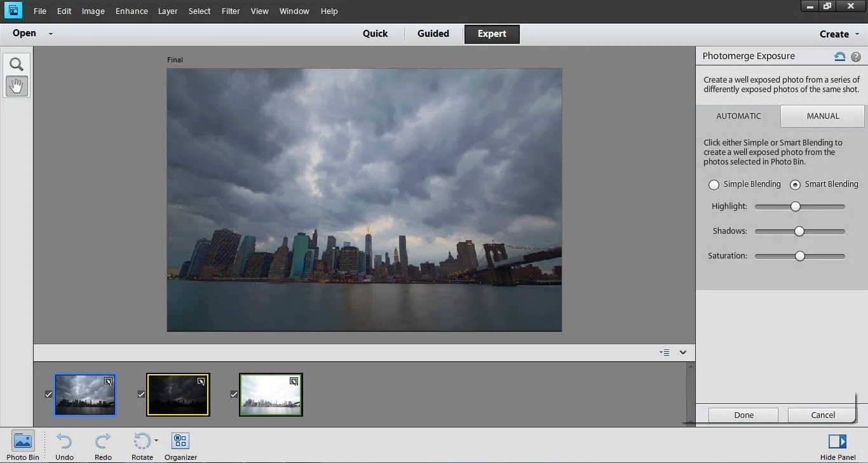Expand the Create menu
868x463 pixels.
pos(837,34)
